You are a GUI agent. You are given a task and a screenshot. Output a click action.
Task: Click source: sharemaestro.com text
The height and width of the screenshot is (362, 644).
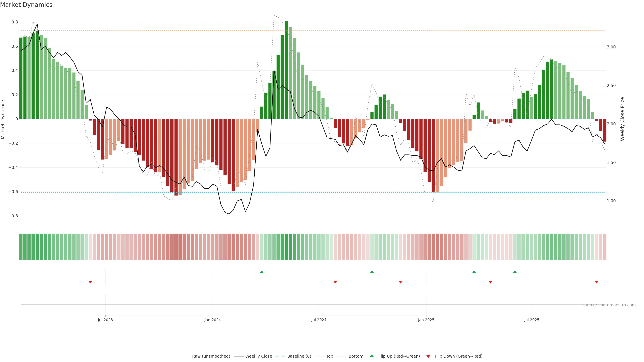tap(609, 305)
